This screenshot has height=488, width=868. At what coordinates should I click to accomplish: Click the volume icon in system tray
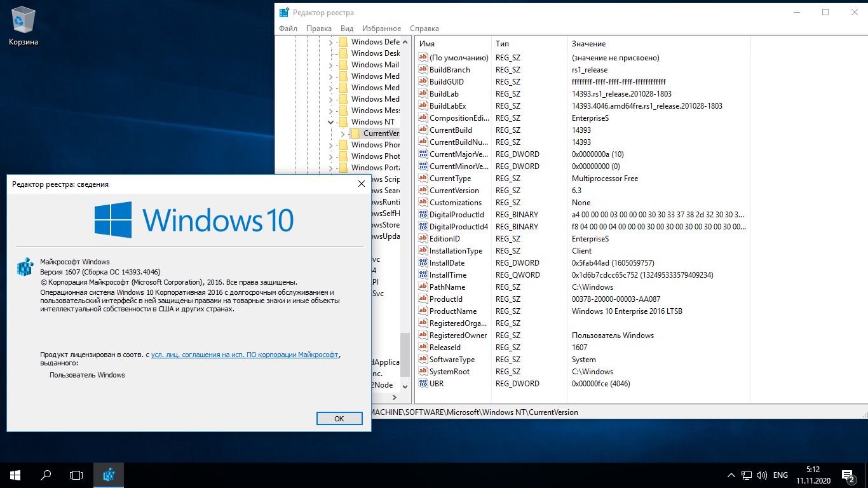[761, 475]
